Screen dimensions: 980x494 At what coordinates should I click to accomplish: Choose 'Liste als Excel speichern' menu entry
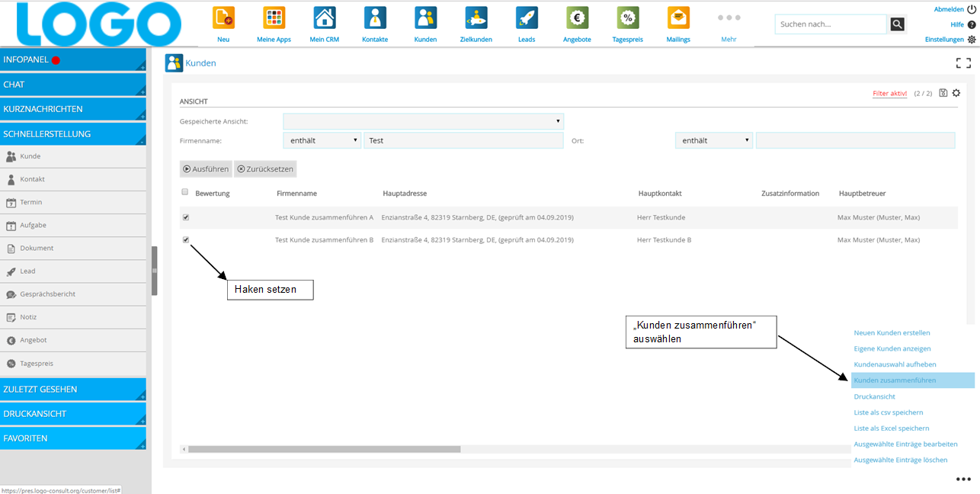click(892, 428)
